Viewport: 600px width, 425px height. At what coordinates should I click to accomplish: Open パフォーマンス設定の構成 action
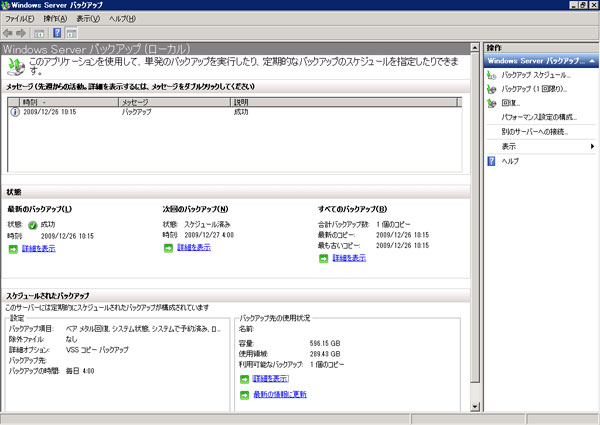539,117
